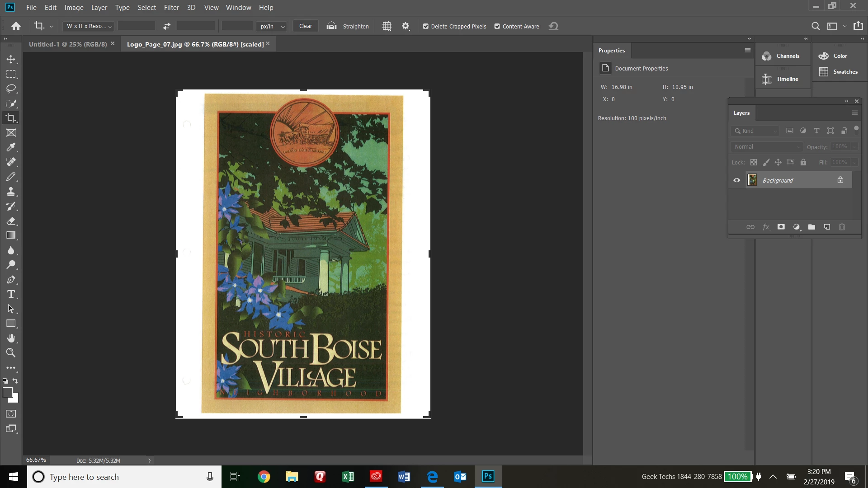This screenshot has width=868, height=488.
Task: Hide the Background layer visibility eye
Action: tap(736, 180)
